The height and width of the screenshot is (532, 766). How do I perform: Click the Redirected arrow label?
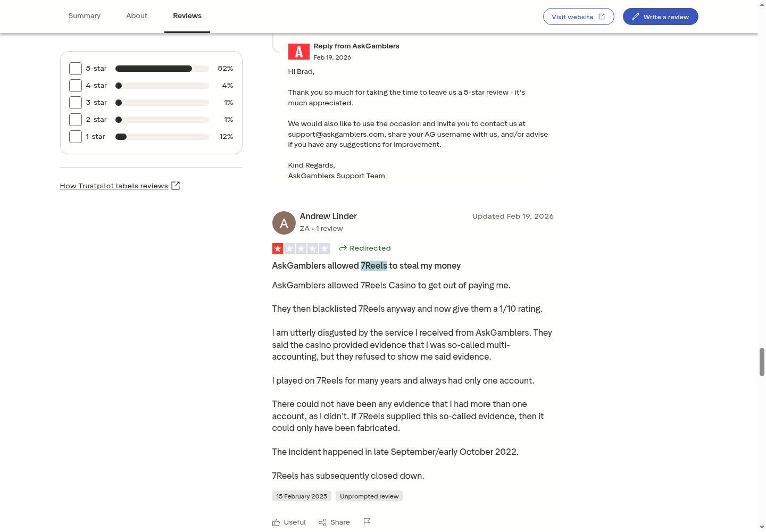(365, 248)
